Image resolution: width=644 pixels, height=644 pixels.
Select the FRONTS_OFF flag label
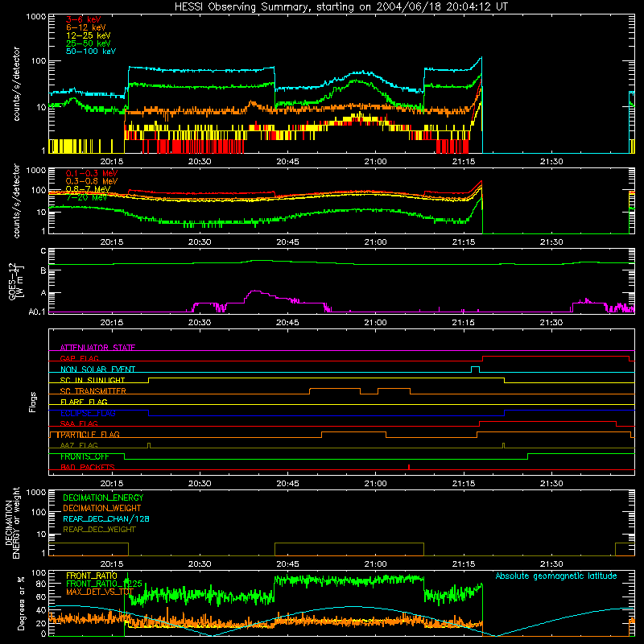[x=85, y=456]
